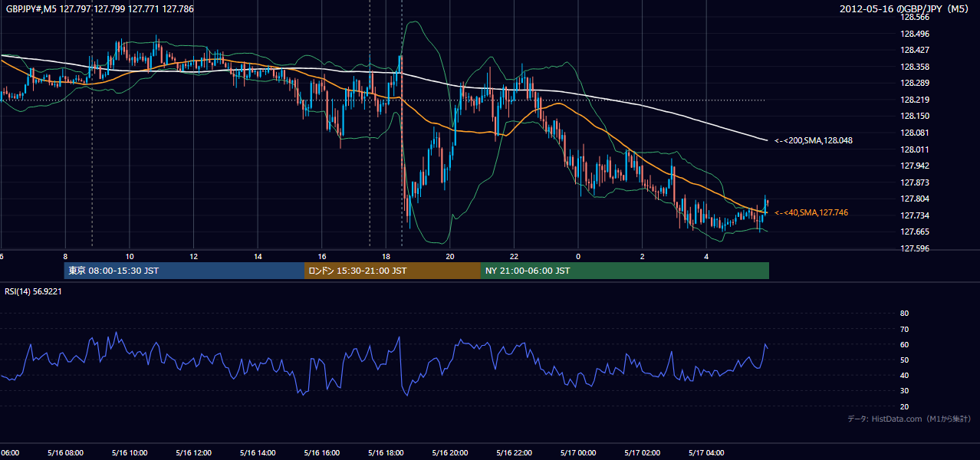Click the 5/16 08:00 date axis label
This screenshot has width=980, height=460.
(65, 453)
